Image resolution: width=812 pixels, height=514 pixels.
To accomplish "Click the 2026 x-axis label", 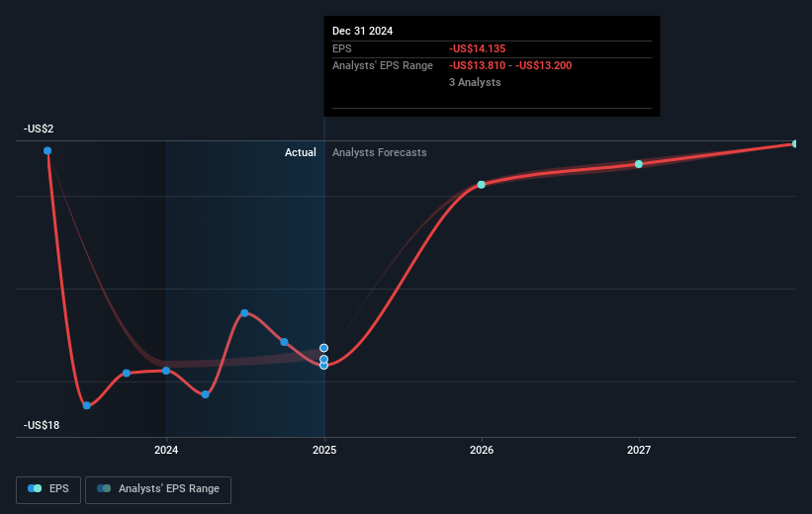I will (482, 450).
